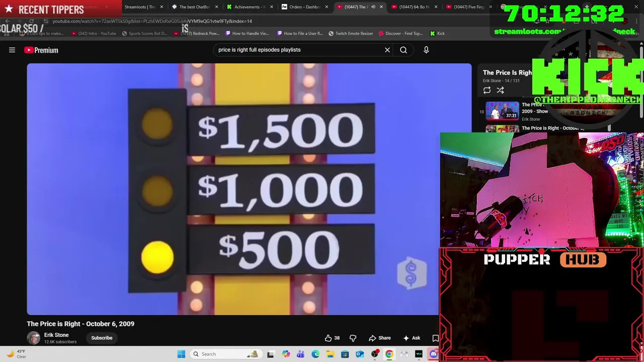This screenshot has width=644, height=362.
Task: Open Discover - Find Top bookmark
Action: [x=401, y=34]
